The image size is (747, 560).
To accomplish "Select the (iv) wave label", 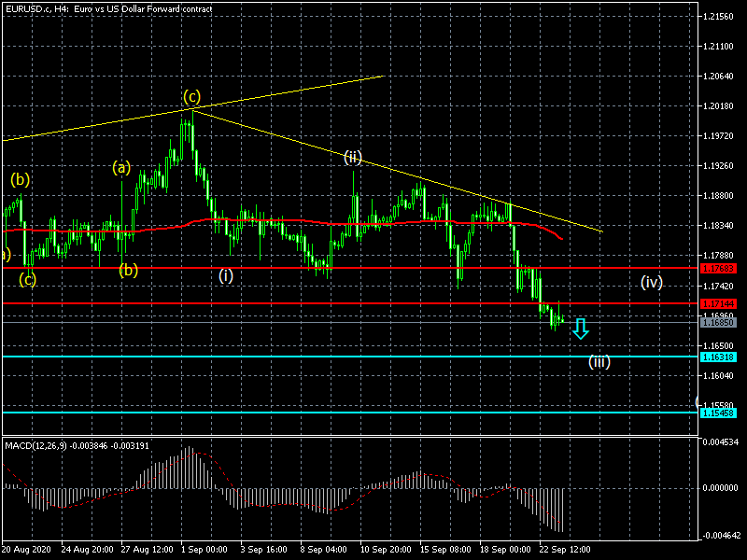I will tap(651, 281).
